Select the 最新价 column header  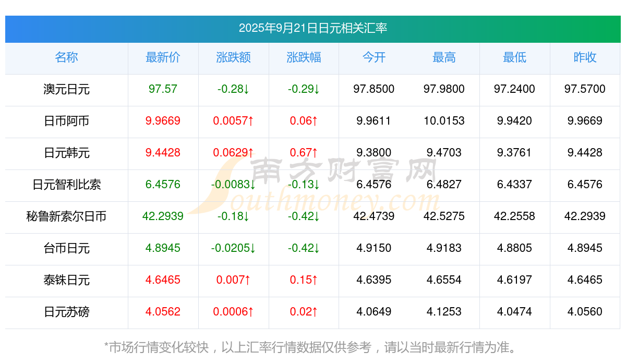pyautogui.click(x=163, y=57)
